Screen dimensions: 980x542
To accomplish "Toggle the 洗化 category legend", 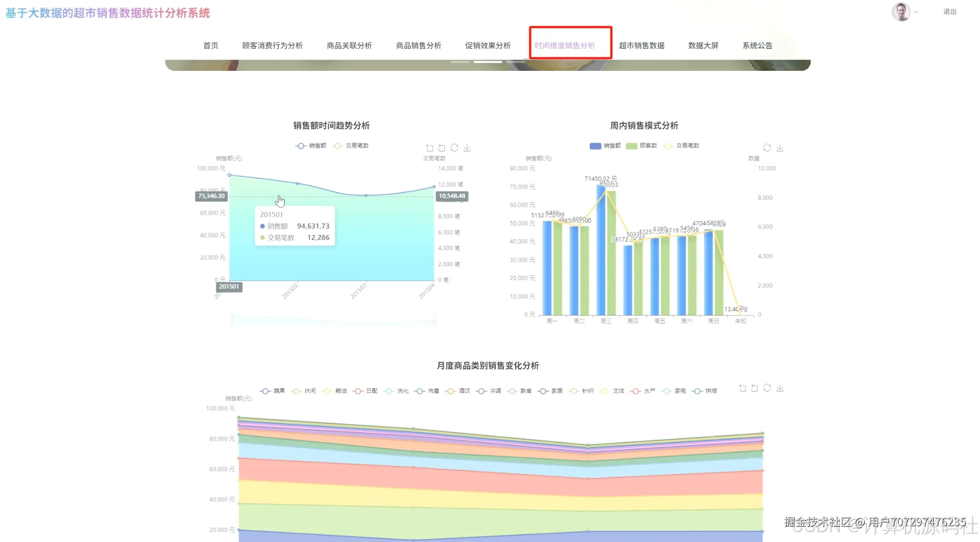I will pos(396,391).
